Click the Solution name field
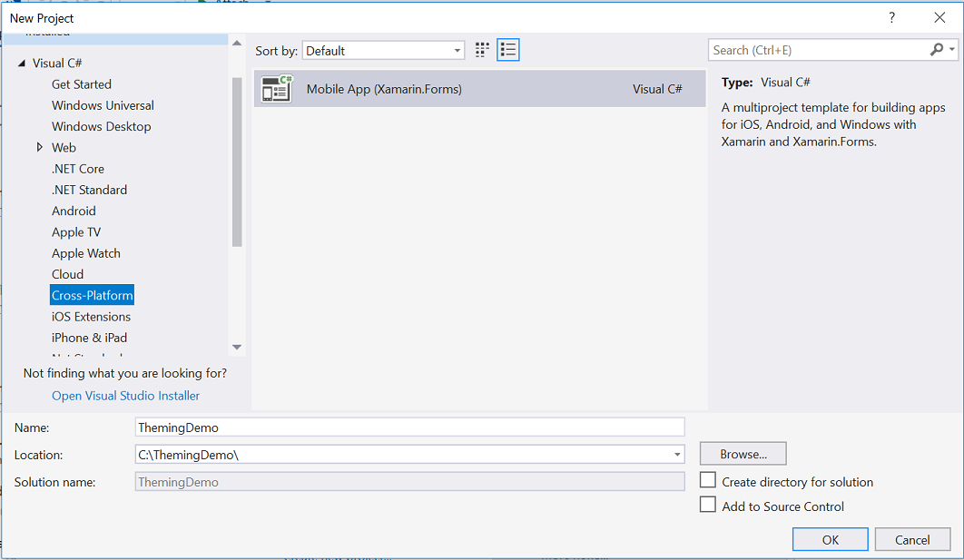Image resolution: width=964 pixels, height=560 pixels. pos(409,482)
